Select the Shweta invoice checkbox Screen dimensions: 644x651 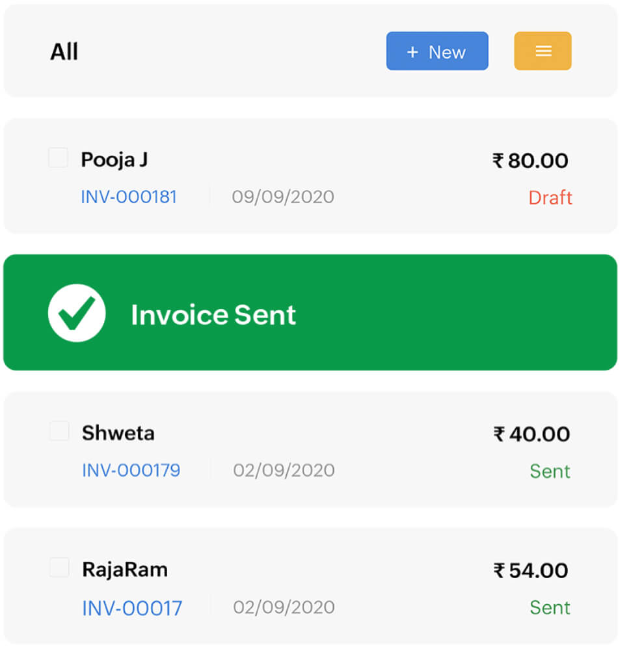[59, 430]
